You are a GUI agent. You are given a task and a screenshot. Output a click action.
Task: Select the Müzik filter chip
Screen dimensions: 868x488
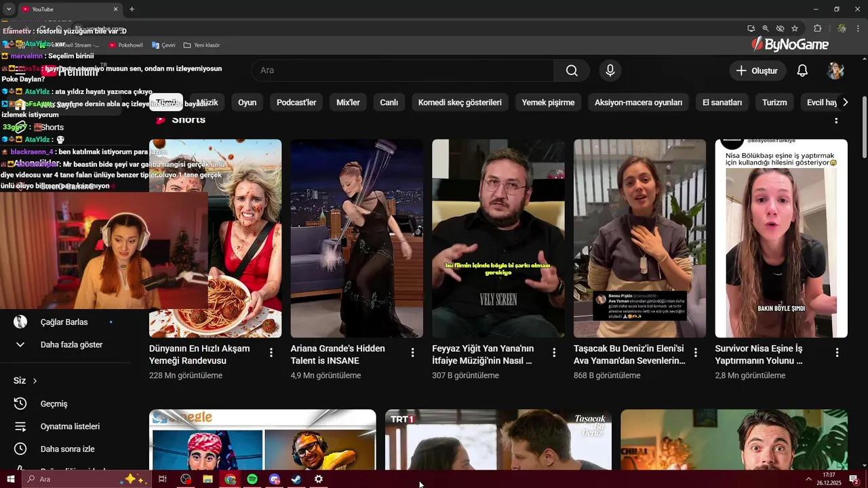coord(207,102)
